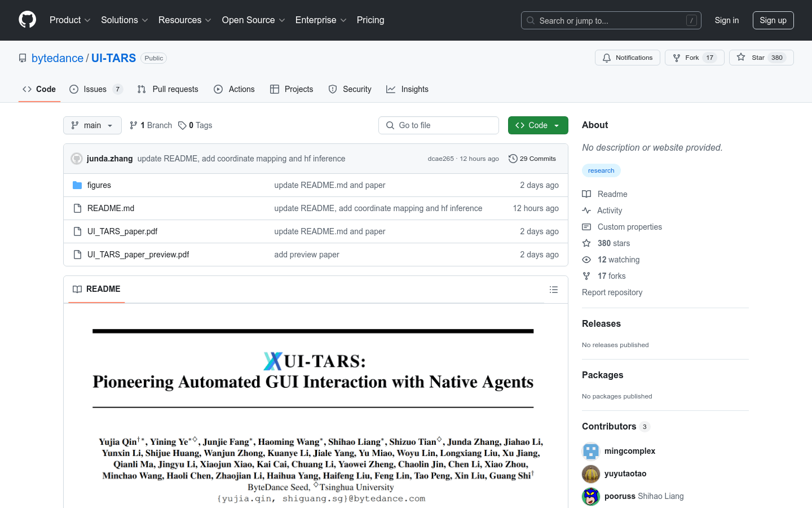Image resolution: width=812 pixels, height=508 pixels.
Task: Expand the Open Source menu
Action: coord(253,20)
